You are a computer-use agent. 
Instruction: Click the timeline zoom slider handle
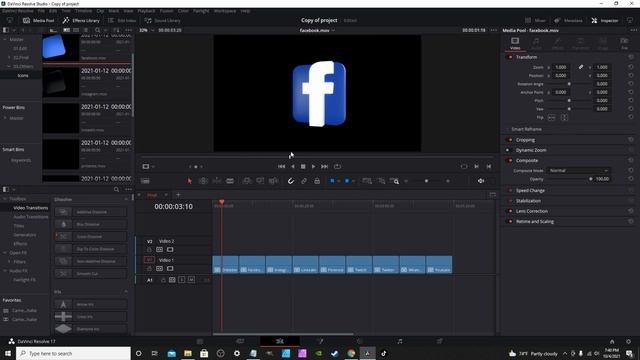coord(427,181)
